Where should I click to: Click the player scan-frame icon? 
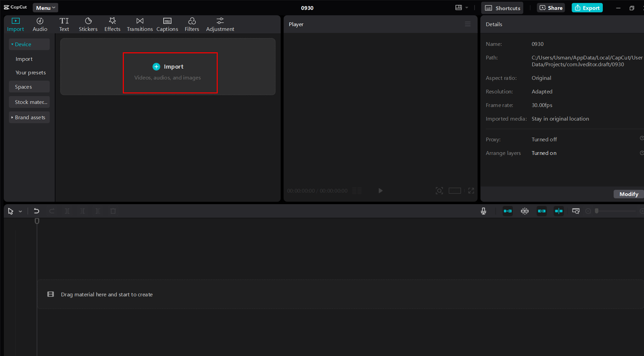pos(439,191)
